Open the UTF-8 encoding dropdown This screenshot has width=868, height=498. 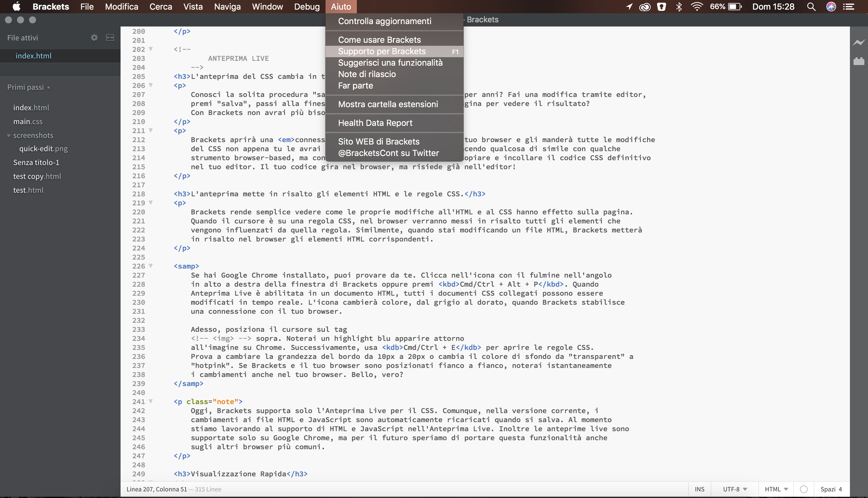tap(734, 489)
